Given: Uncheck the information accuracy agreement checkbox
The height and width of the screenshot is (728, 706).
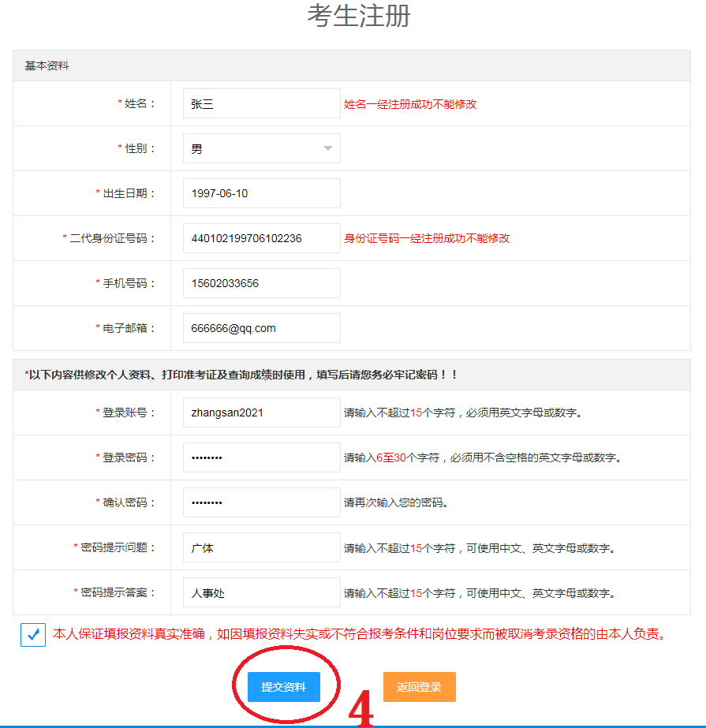Looking at the screenshot, I should click(33, 634).
